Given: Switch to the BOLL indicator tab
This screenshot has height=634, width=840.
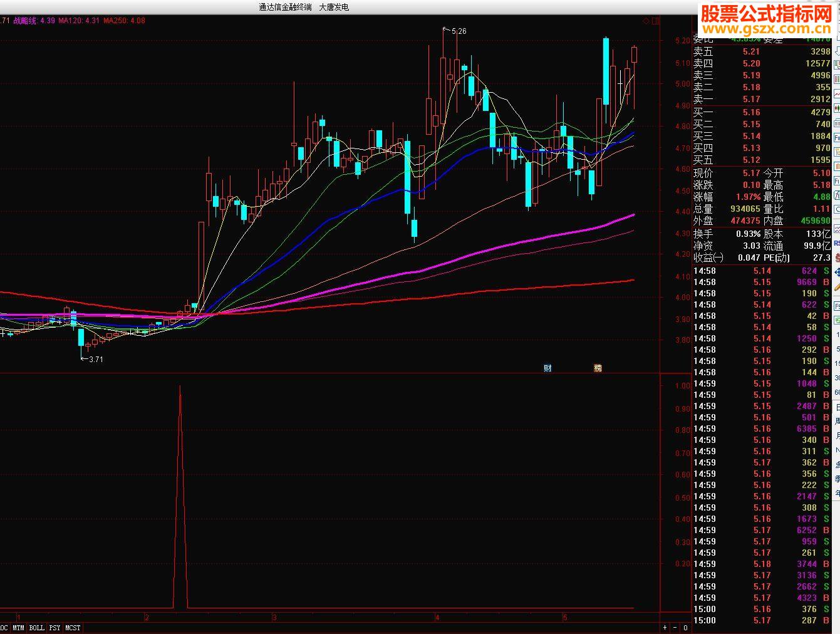Looking at the screenshot, I should [36, 627].
